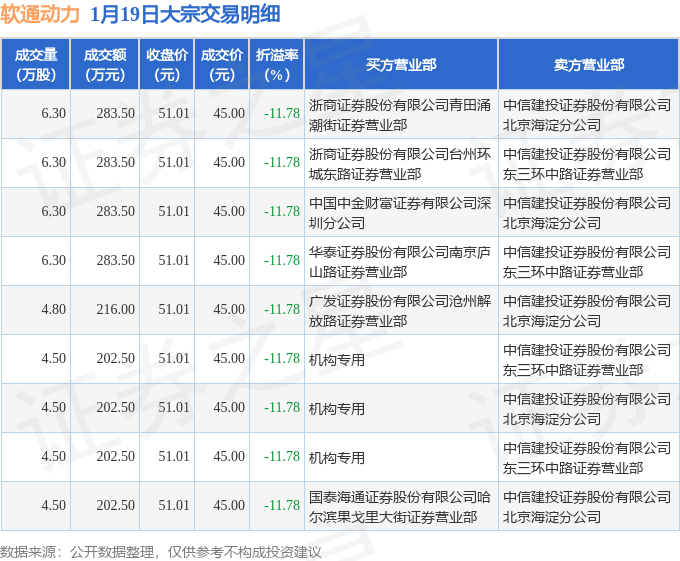The height and width of the screenshot is (561, 680).
Task: Click amount 202.50 in the 国泰海通 row
Action: [x=116, y=506]
